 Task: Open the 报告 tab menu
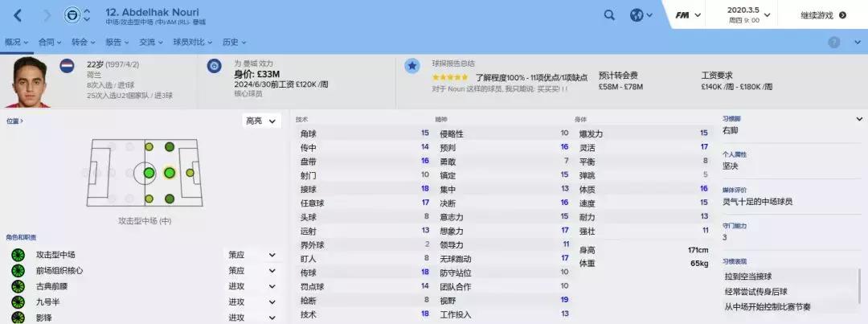(x=117, y=42)
